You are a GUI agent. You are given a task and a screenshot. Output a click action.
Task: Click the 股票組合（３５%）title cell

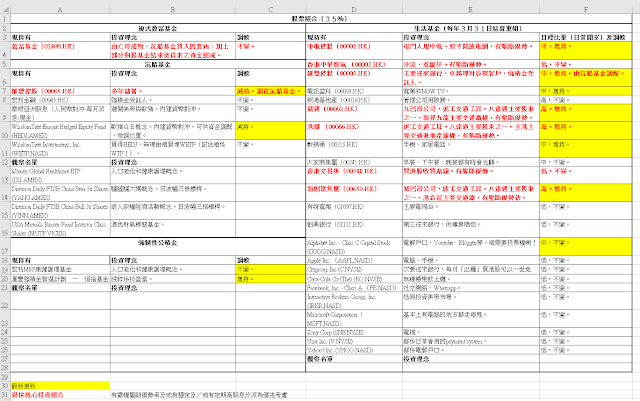(x=321, y=18)
